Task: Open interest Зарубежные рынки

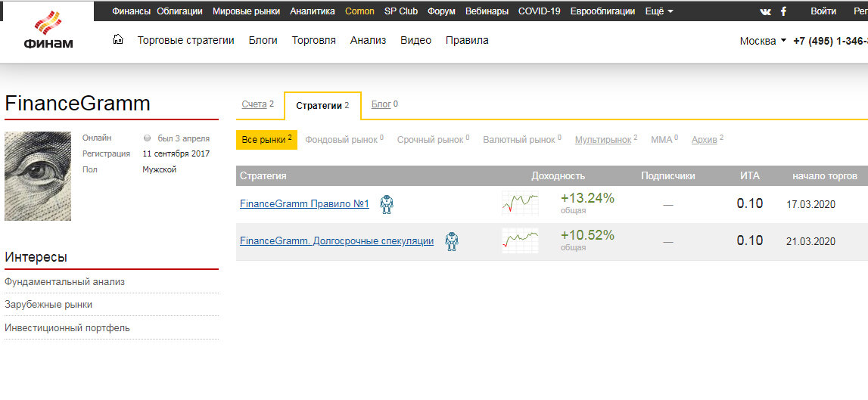Action: tap(48, 305)
